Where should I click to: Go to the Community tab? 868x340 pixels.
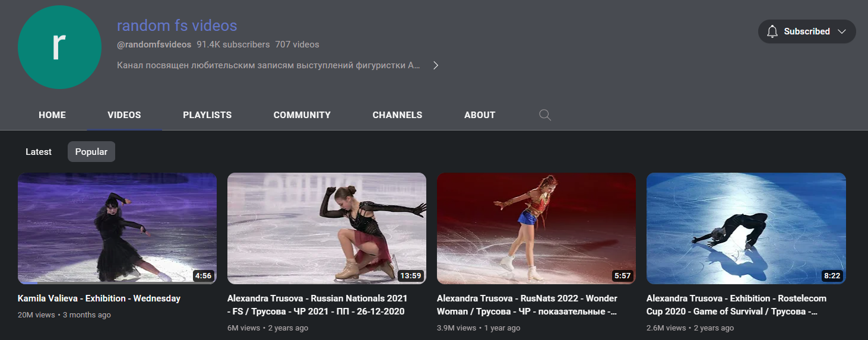pyautogui.click(x=302, y=115)
